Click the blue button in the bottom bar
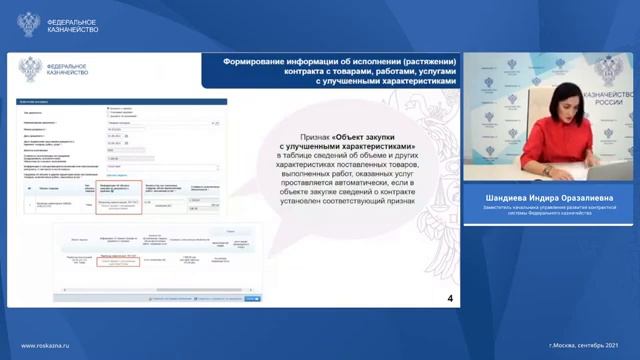 (x=252, y=299)
